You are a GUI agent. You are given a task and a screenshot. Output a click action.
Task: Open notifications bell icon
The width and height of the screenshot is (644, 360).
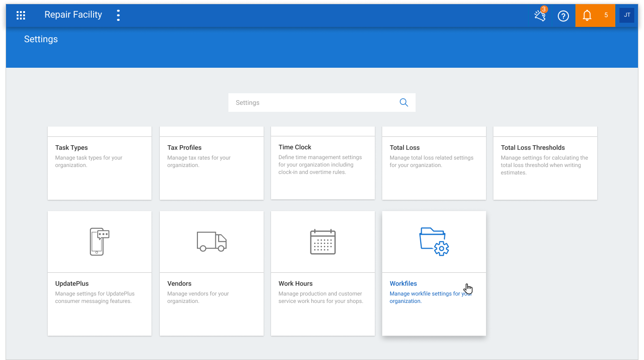(x=587, y=15)
